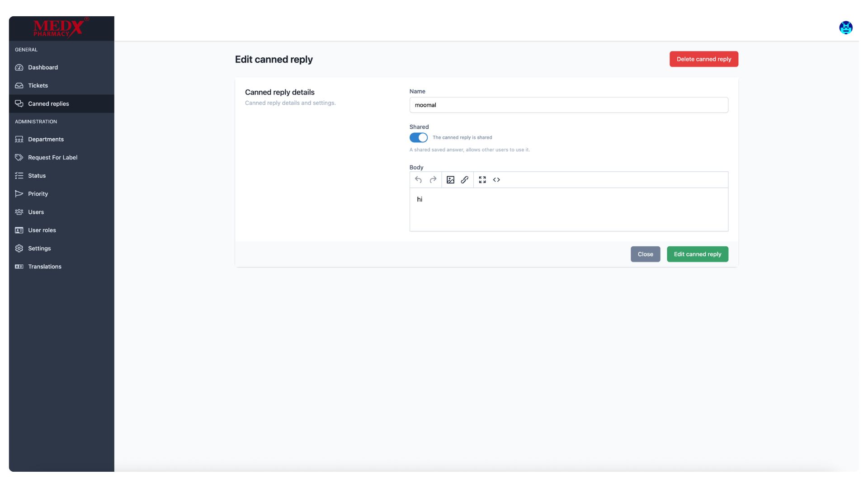This screenshot has height=488, width=868.
Task: Click the 'Name' field label
Action: coord(417,91)
